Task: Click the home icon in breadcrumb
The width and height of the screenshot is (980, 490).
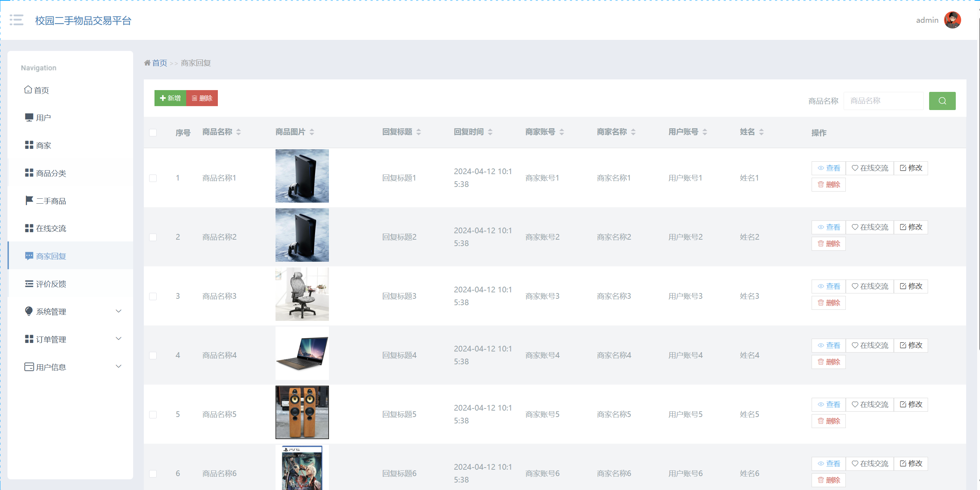Action: click(147, 63)
